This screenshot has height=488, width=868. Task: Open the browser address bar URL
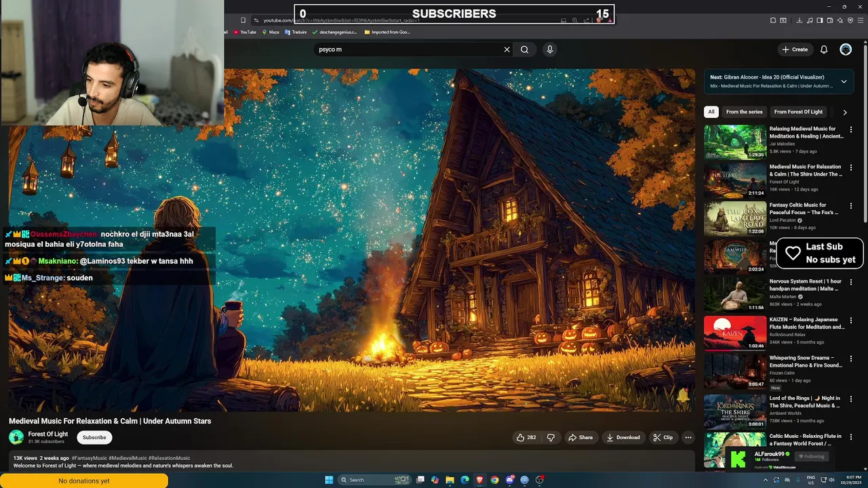[342, 20]
